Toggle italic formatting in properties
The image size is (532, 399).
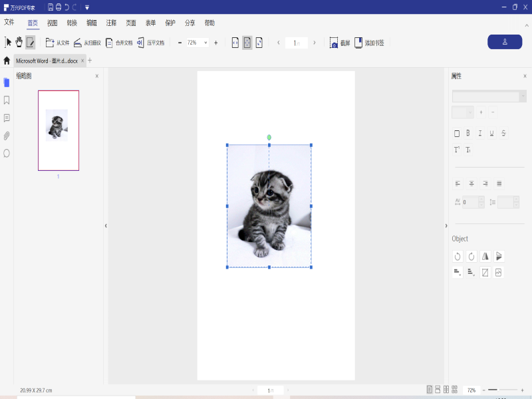click(x=480, y=133)
